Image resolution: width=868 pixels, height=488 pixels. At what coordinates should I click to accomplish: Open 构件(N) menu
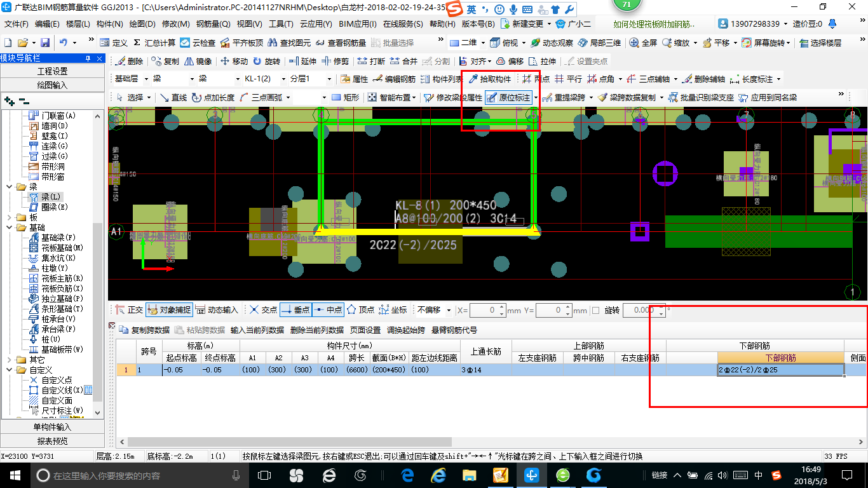[110, 24]
